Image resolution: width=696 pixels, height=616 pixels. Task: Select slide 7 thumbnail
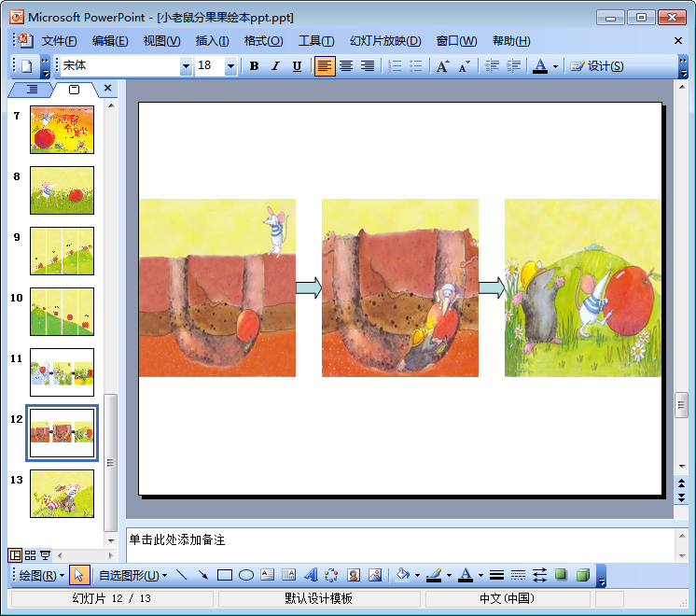pyautogui.click(x=63, y=130)
